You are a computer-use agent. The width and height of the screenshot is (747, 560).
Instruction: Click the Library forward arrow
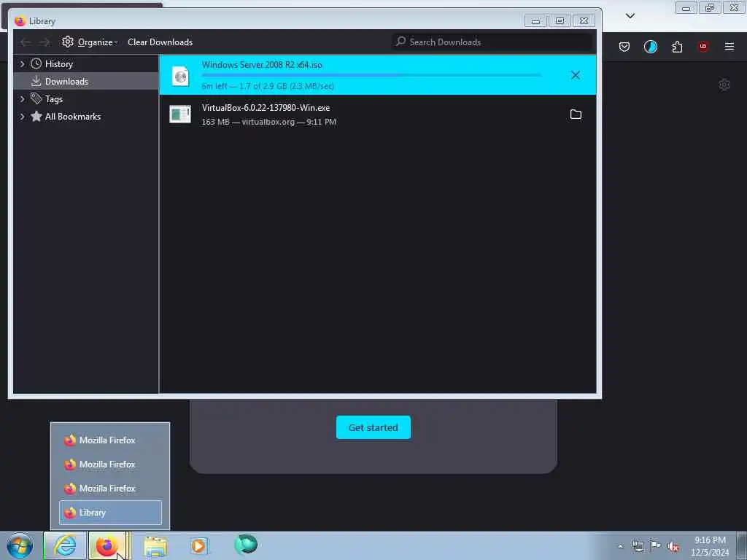[44, 42]
